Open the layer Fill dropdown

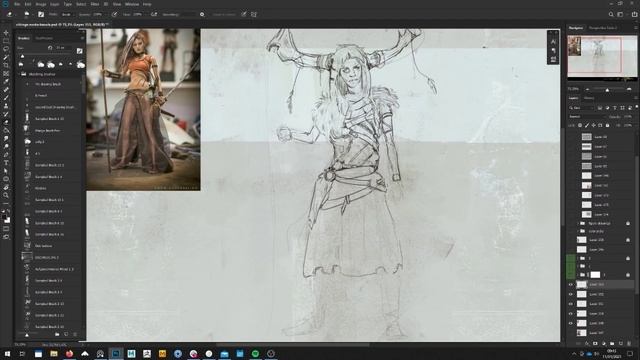628,125
